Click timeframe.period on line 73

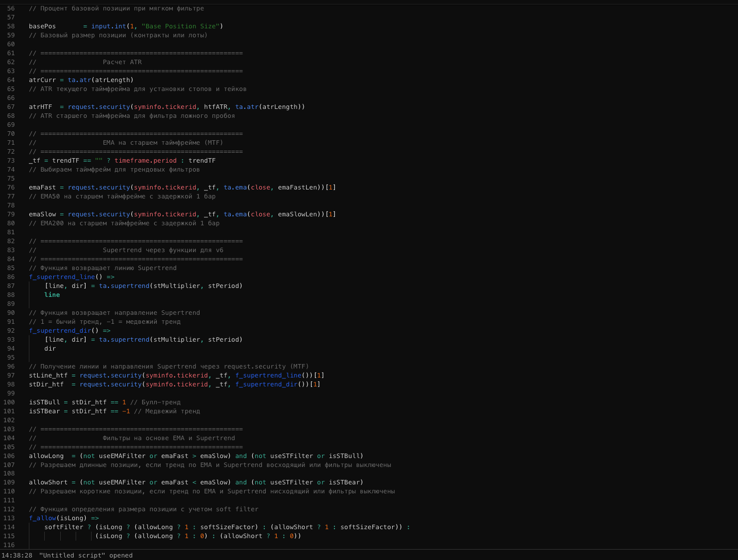coord(145,161)
